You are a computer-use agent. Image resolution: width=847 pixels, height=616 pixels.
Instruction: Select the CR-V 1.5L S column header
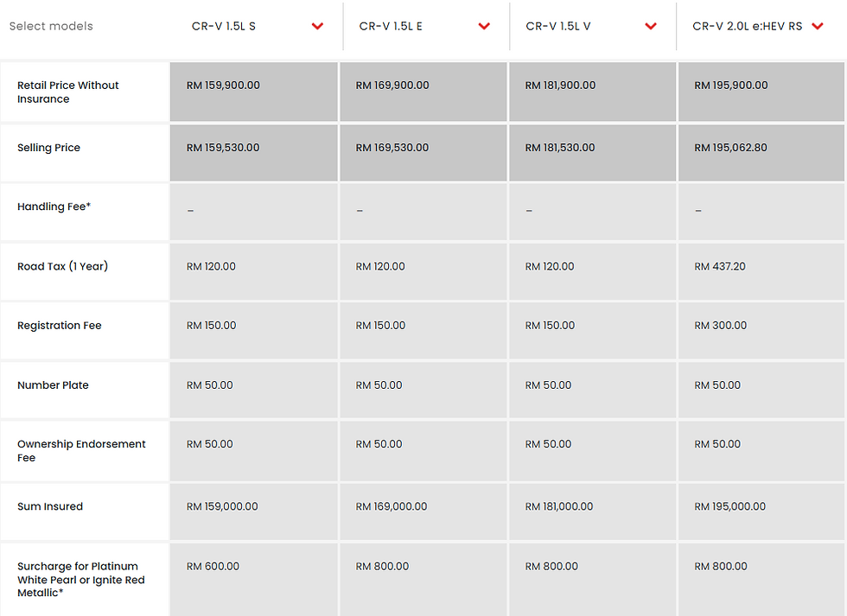click(x=223, y=26)
